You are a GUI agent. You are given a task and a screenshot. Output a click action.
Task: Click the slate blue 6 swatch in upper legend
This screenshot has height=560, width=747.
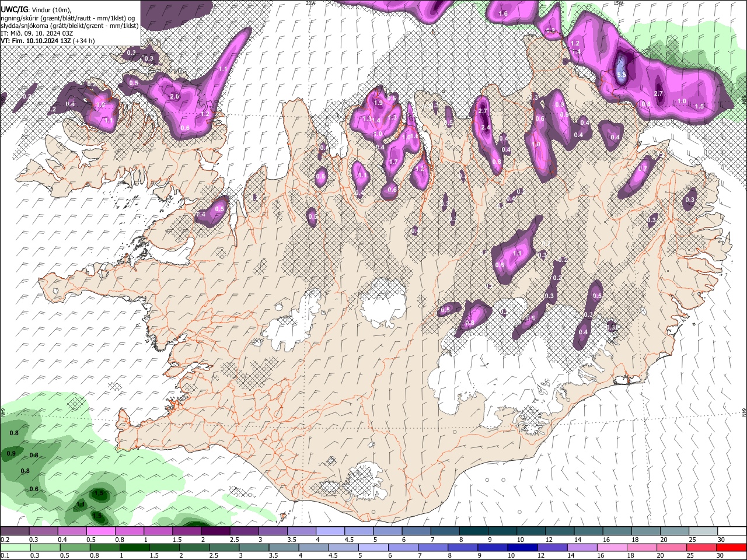tap(416, 531)
